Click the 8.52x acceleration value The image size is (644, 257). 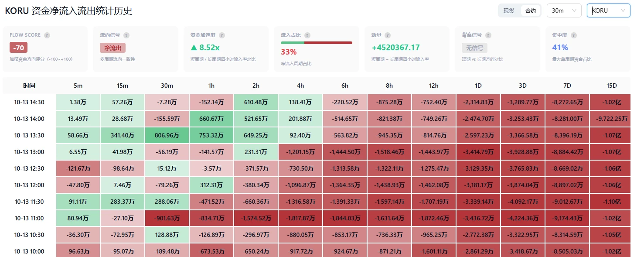pos(205,48)
